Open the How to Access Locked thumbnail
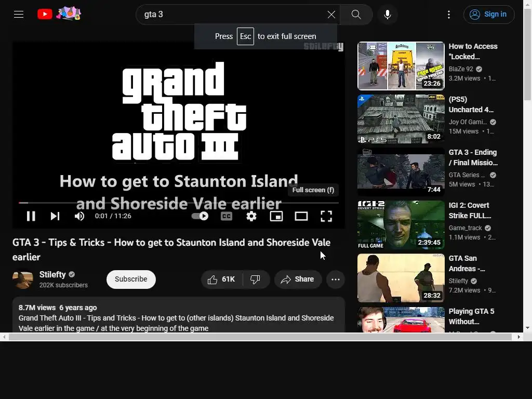Screen dimensions: 532x399 (401, 66)
